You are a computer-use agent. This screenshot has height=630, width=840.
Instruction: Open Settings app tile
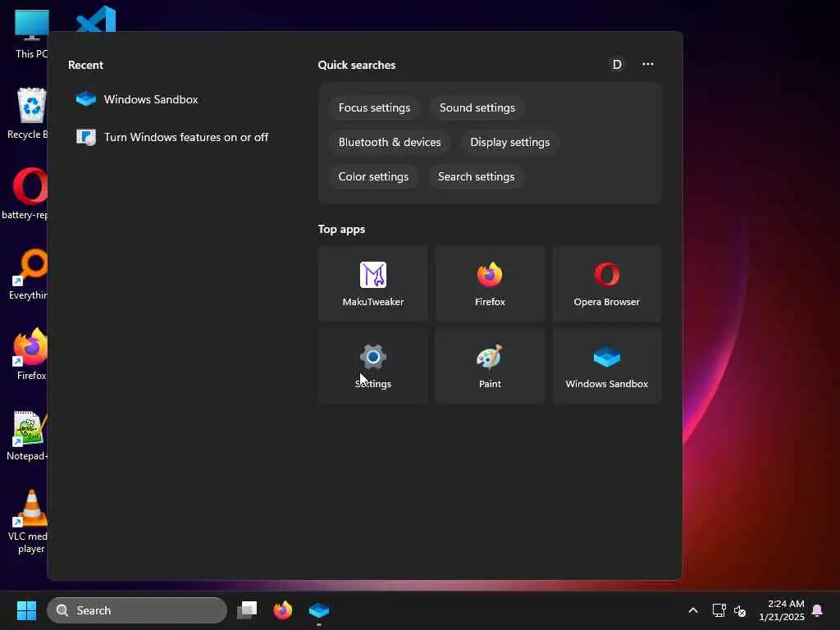(x=373, y=366)
